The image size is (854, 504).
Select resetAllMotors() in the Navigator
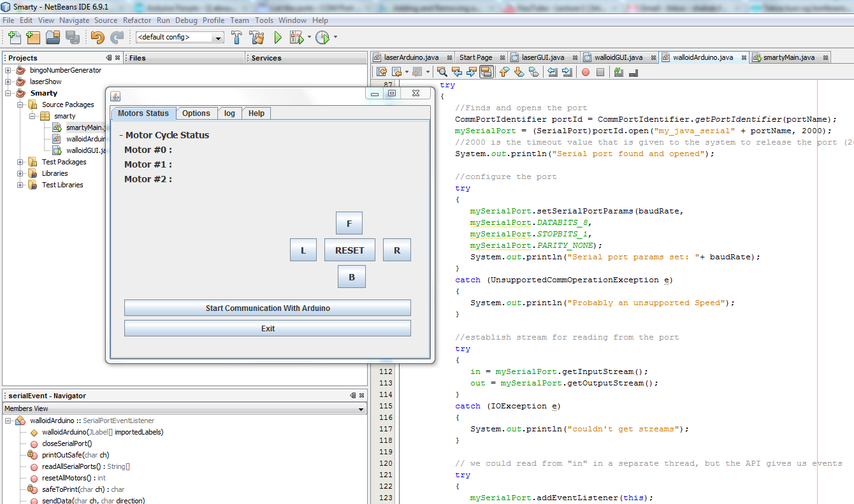(x=73, y=478)
